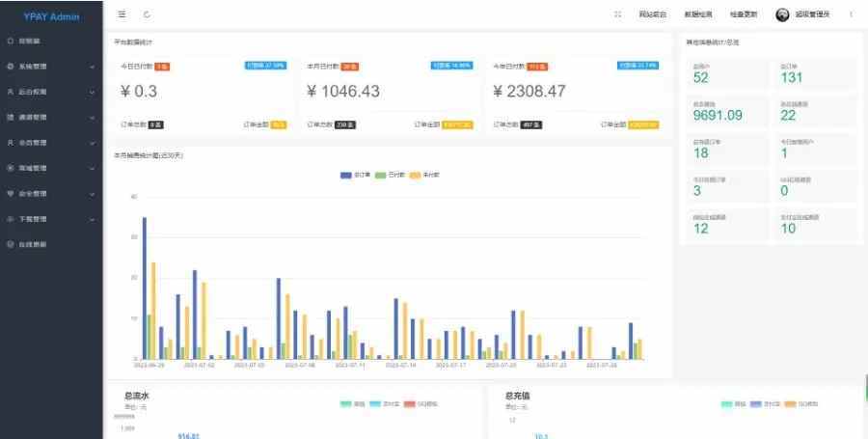Click the icon of the last sidebar item
This screenshot has height=439, width=868.
(x=11, y=244)
